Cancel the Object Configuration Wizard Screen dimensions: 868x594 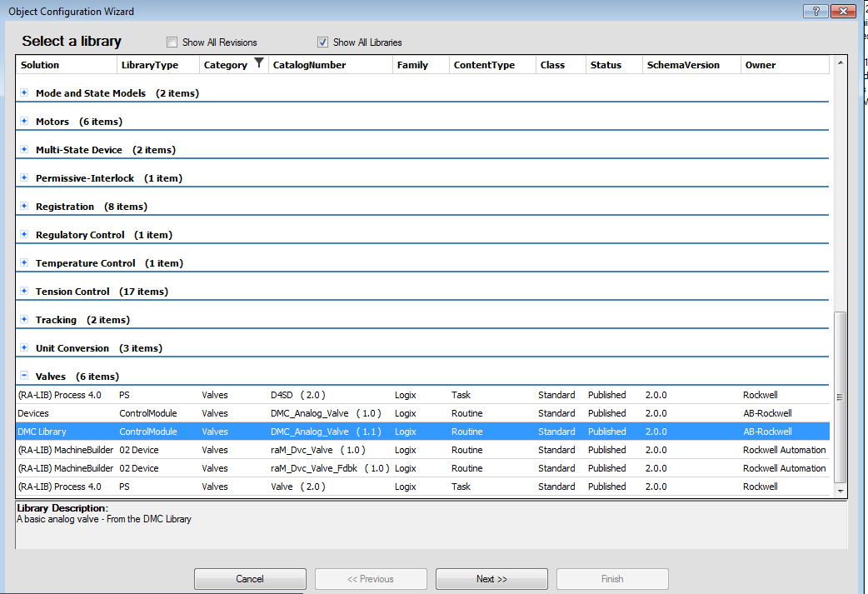click(250, 578)
